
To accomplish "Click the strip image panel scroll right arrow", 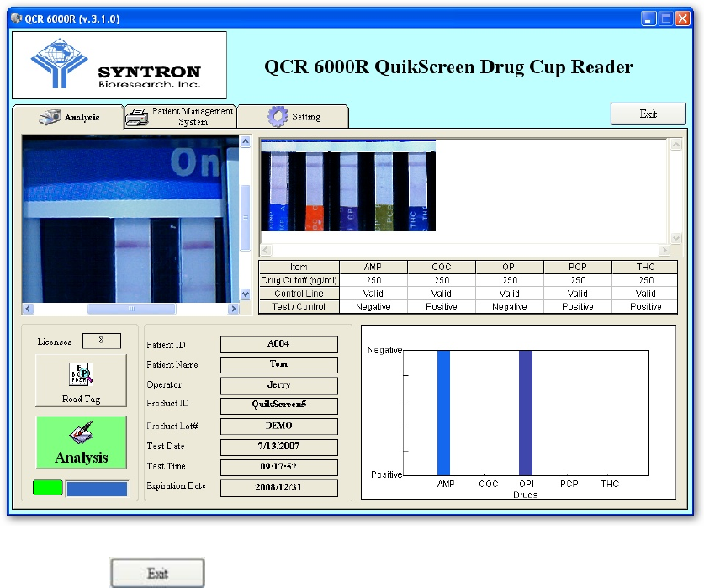I will (664, 250).
